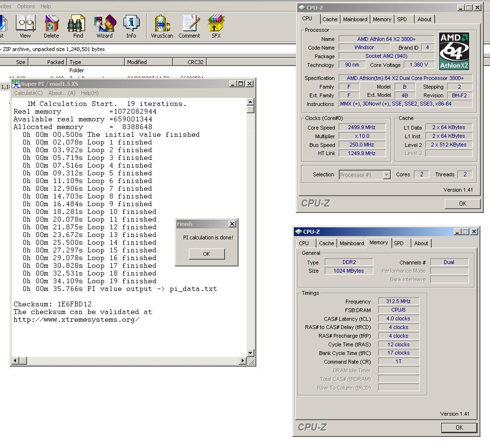Click OK in the upper CPU-Z window
The height and width of the screenshot is (448, 490).
463,204
